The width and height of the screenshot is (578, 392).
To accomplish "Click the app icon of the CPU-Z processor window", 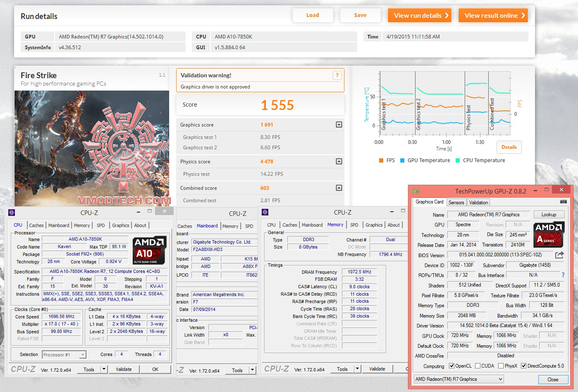I will 12,213.
